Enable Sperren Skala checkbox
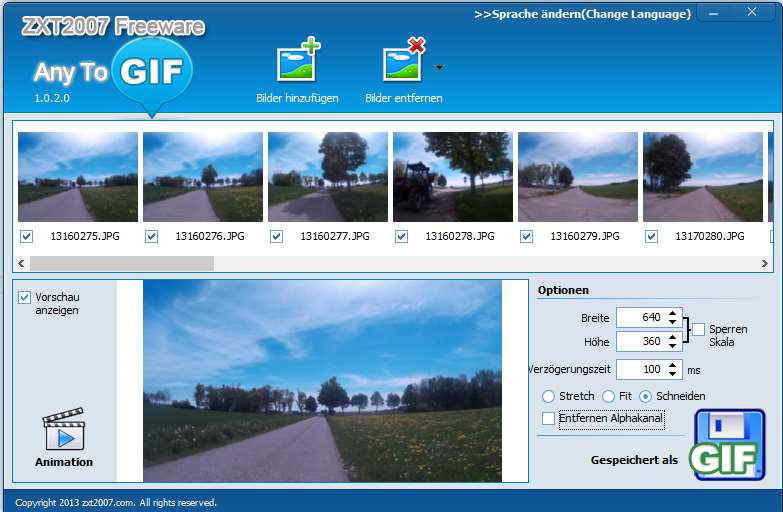The width and height of the screenshot is (783, 512). [x=699, y=329]
